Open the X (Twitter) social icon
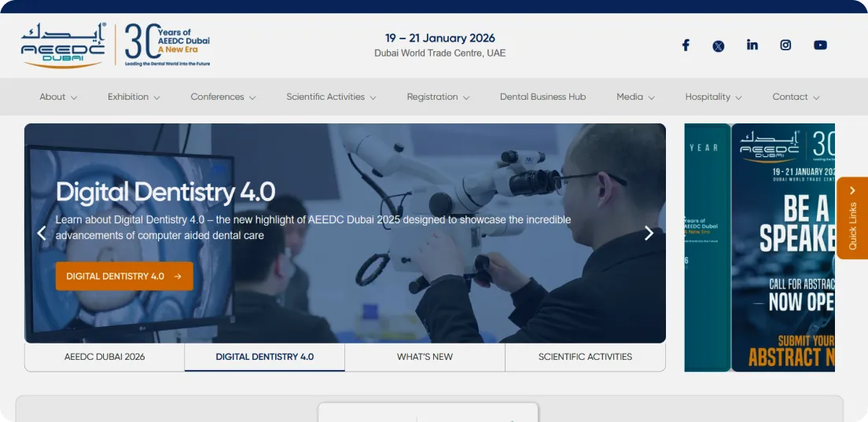The height and width of the screenshot is (422, 868). pyautogui.click(x=719, y=46)
